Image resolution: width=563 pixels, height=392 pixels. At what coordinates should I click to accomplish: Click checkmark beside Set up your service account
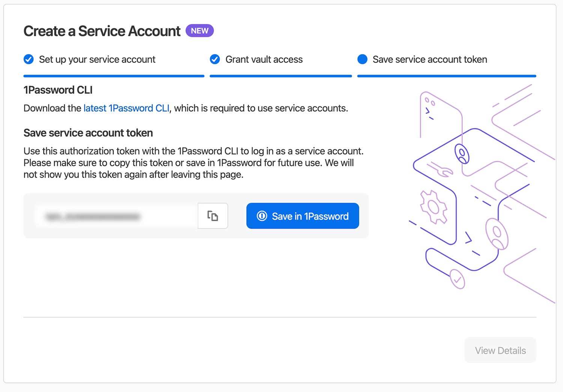click(x=29, y=59)
